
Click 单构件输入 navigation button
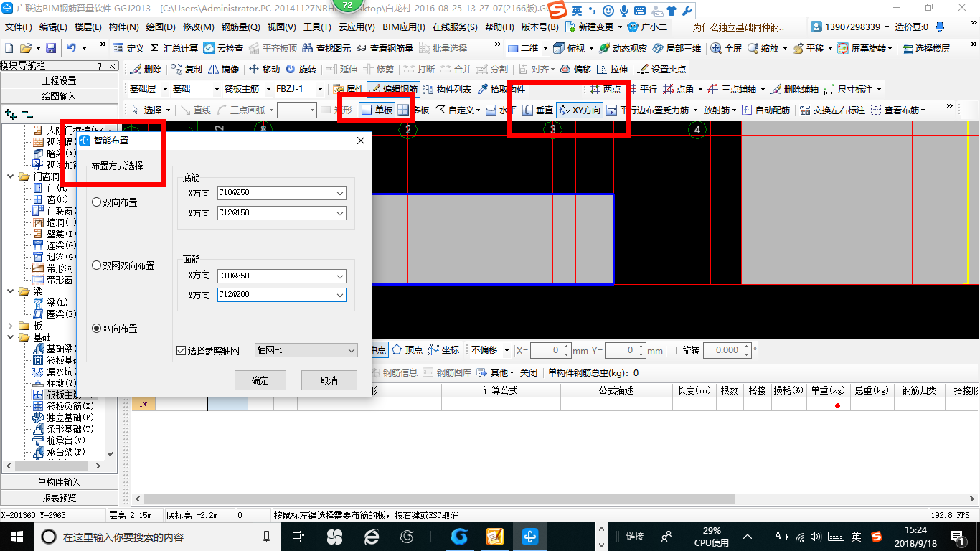click(59, 482)
